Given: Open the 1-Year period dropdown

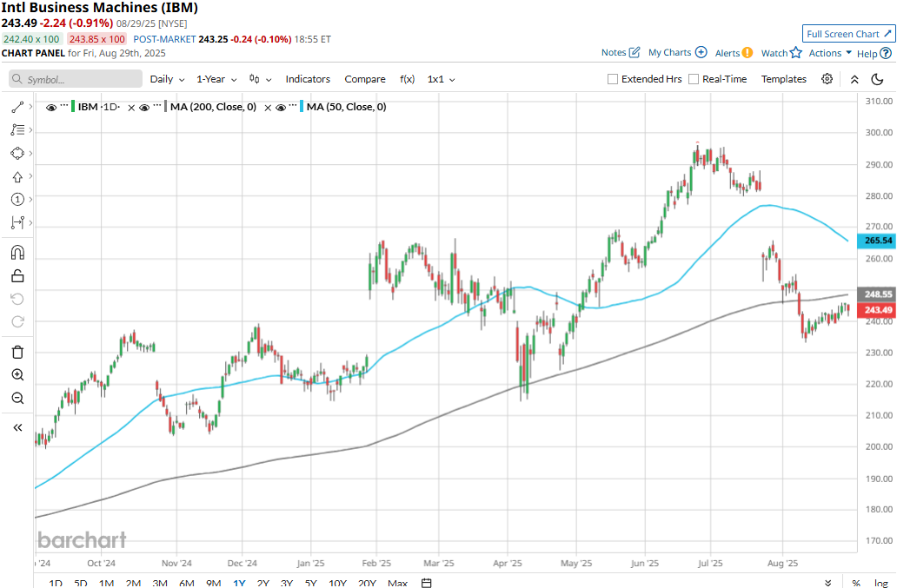Looking at the screenshot, I should point(216,79).
